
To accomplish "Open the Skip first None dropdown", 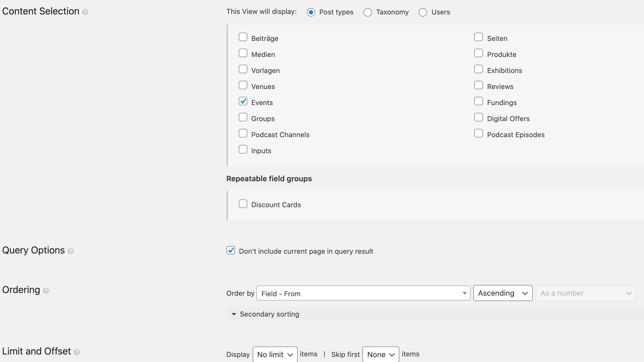I will (x=381, y=355).
